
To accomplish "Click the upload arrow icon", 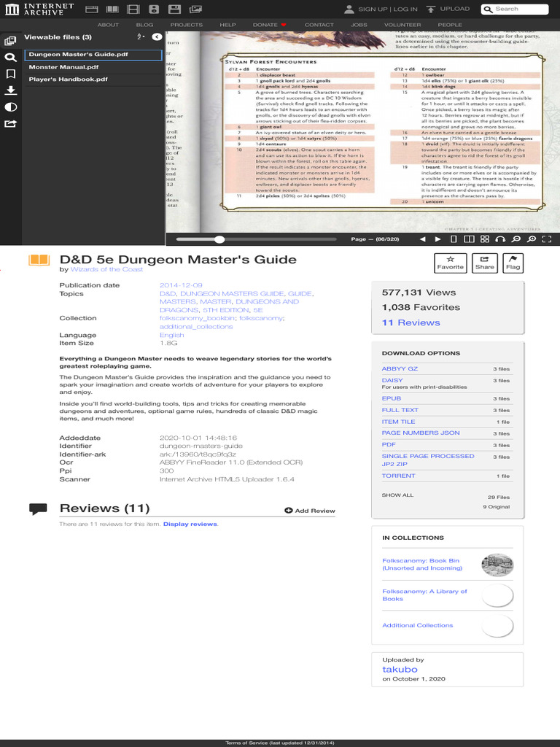I will [431, 9].
